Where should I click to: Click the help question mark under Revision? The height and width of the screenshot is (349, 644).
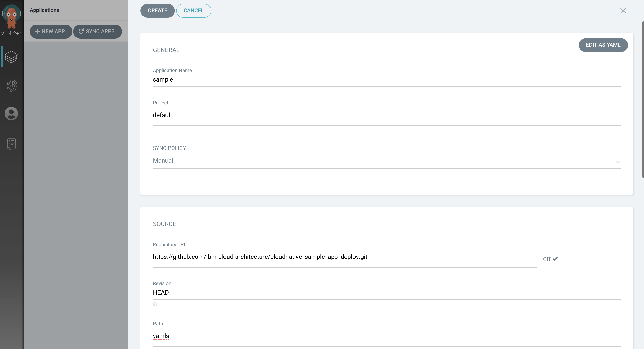155,304
